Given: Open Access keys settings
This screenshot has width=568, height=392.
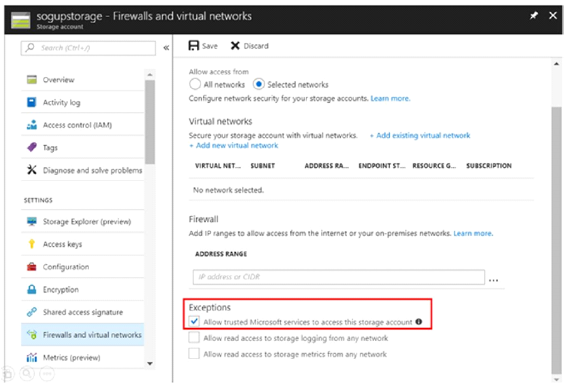Looking at the screenshot, I should coord(83,244).
